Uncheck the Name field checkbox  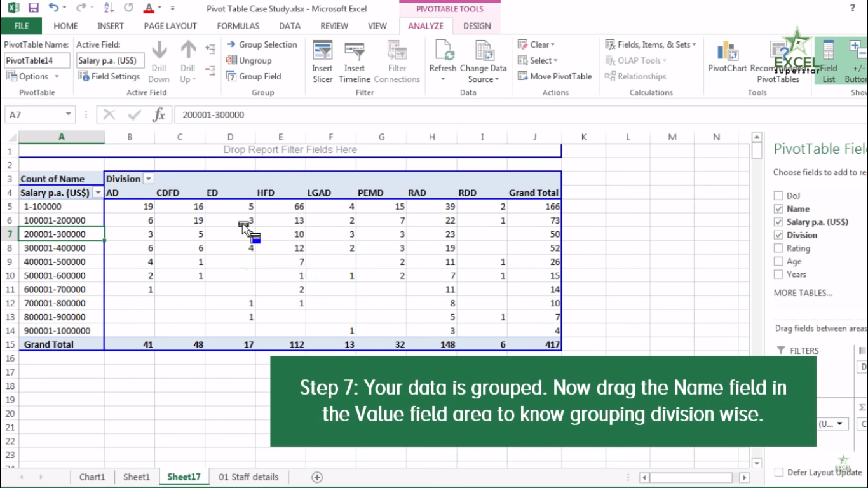(778, 208)
